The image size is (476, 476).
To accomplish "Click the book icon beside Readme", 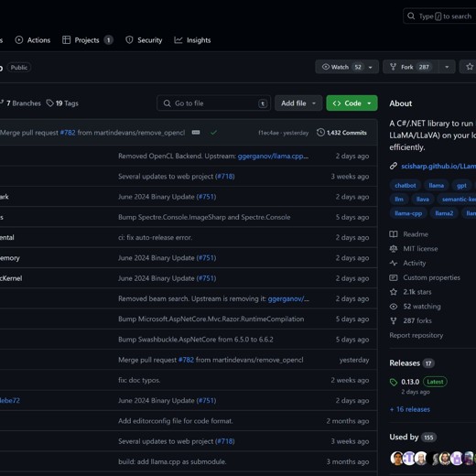I will click(x=394, y=234).
